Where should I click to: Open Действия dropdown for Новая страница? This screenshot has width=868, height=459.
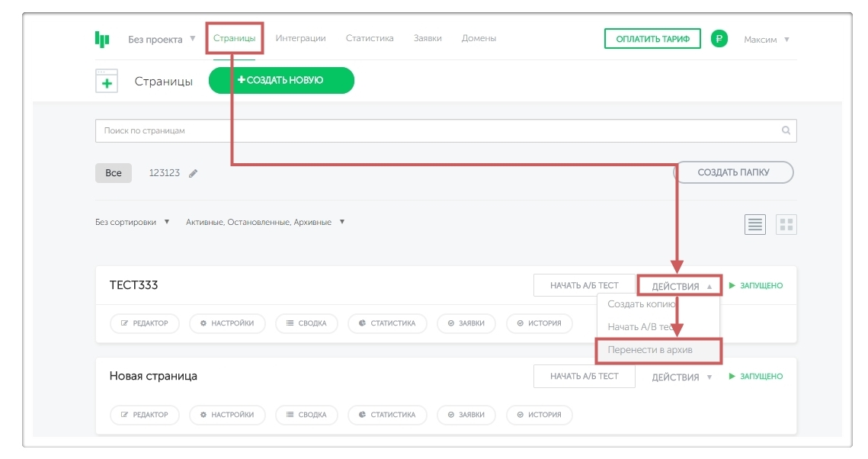coord(681,377)
